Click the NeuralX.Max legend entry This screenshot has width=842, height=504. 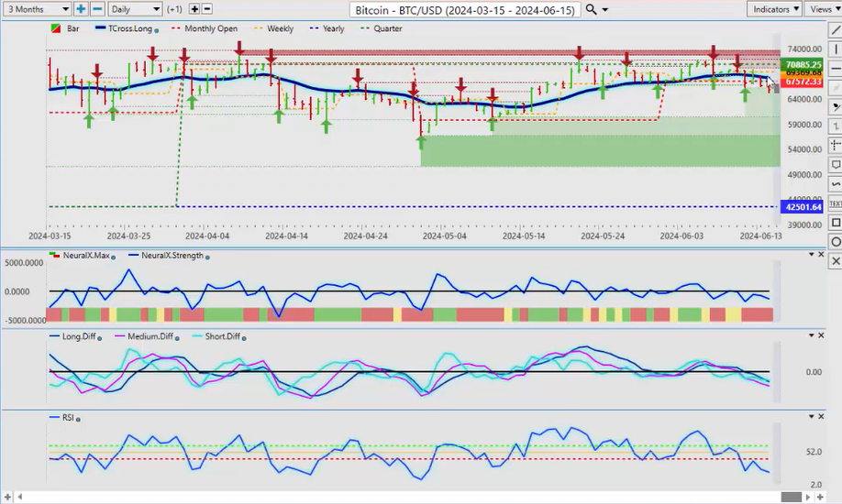click(83, 256)
